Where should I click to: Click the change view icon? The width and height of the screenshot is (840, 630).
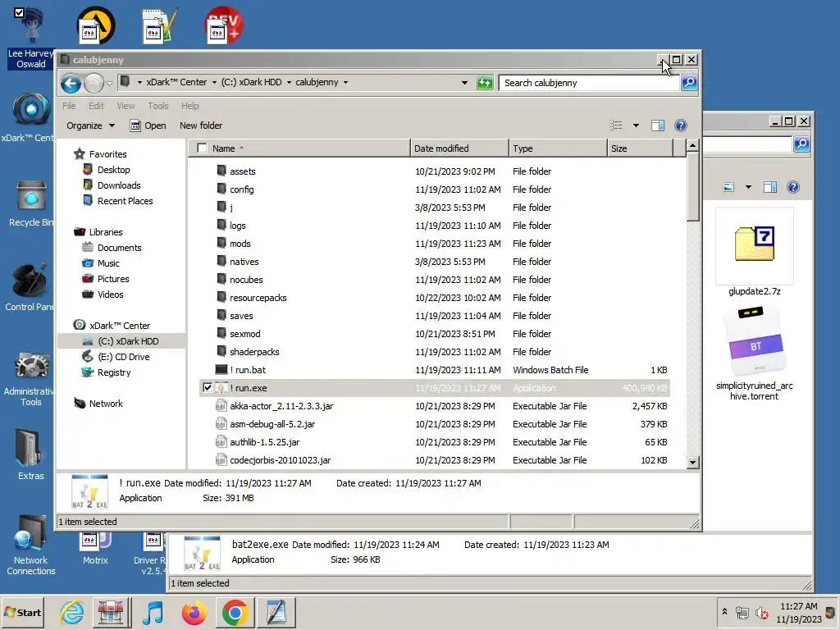[x=616, y=126]
